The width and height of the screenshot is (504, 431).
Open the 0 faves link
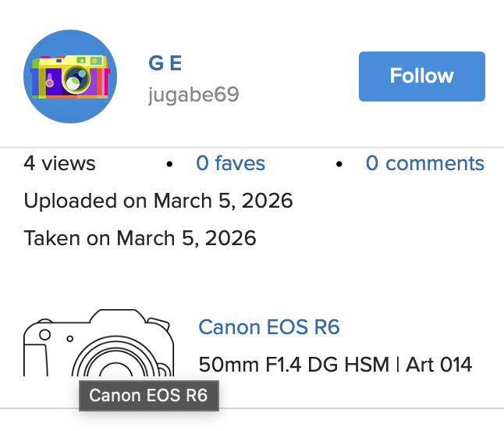tap(230, 164)
